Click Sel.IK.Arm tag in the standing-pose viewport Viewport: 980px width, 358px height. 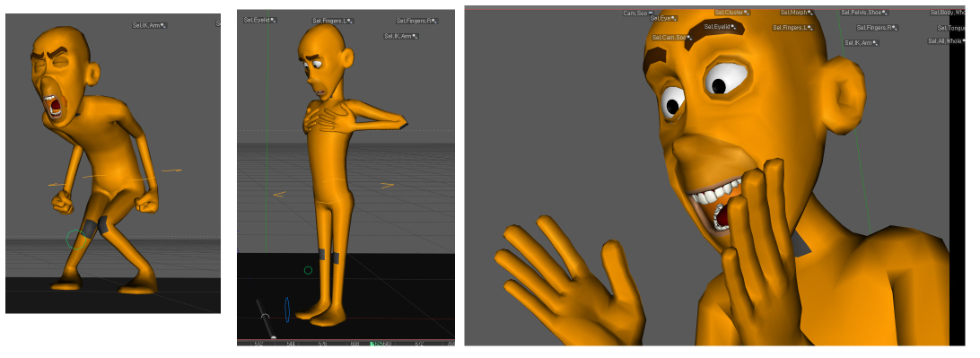[x=401, y=36]
